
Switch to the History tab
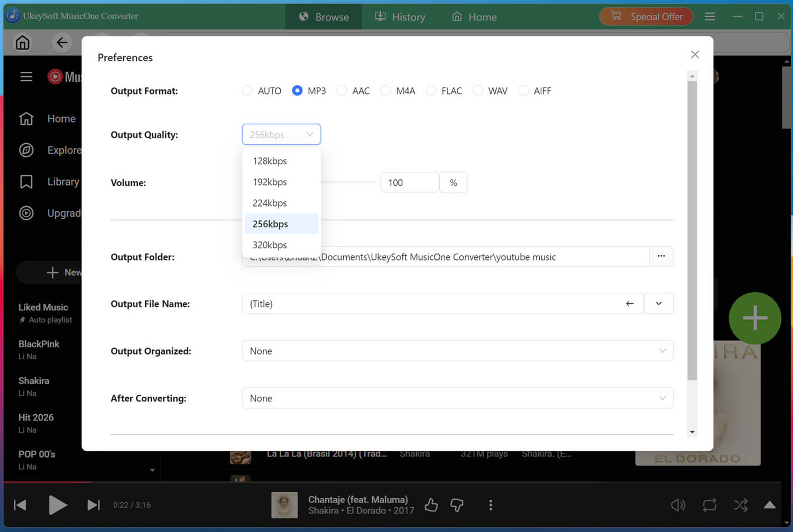pos(400,17)
